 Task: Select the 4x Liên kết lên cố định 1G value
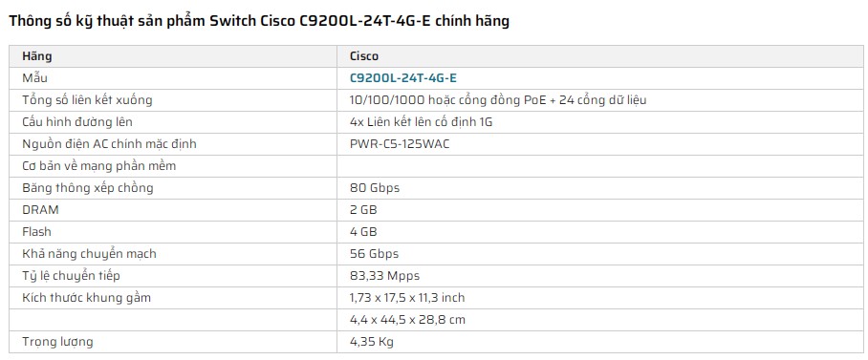coord(421,122)
